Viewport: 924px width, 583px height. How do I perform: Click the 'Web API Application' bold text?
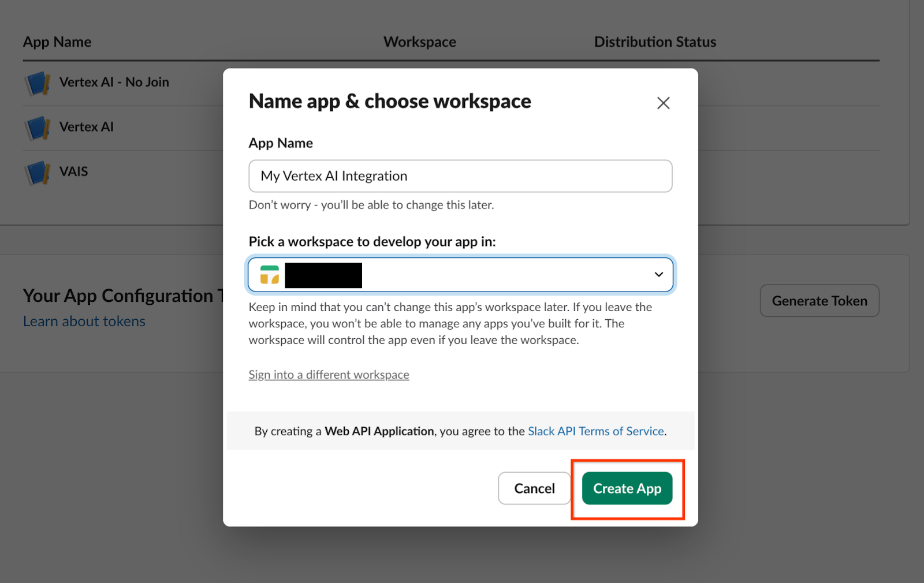point(379,431)
